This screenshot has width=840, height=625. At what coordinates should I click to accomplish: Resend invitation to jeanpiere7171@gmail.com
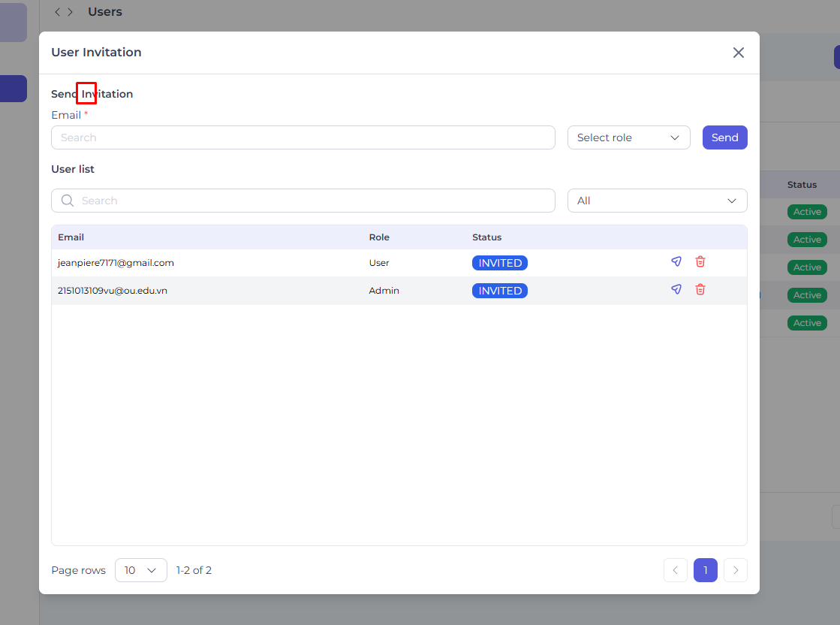coord(676,261)
